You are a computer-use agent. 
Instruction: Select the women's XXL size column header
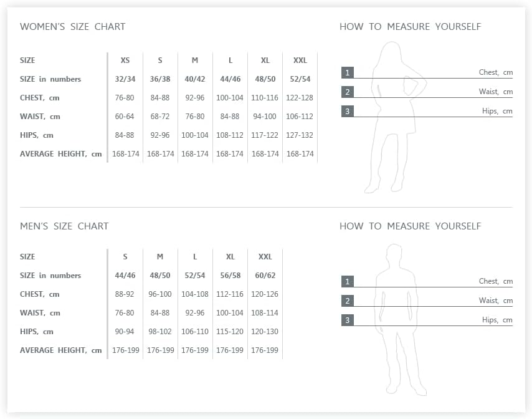[x=300, y=60]
